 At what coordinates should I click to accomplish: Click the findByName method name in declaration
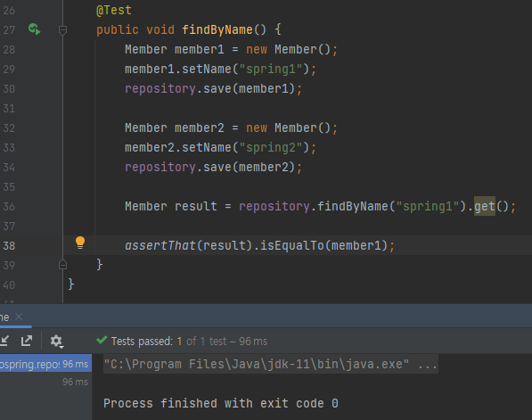point(217,30)
